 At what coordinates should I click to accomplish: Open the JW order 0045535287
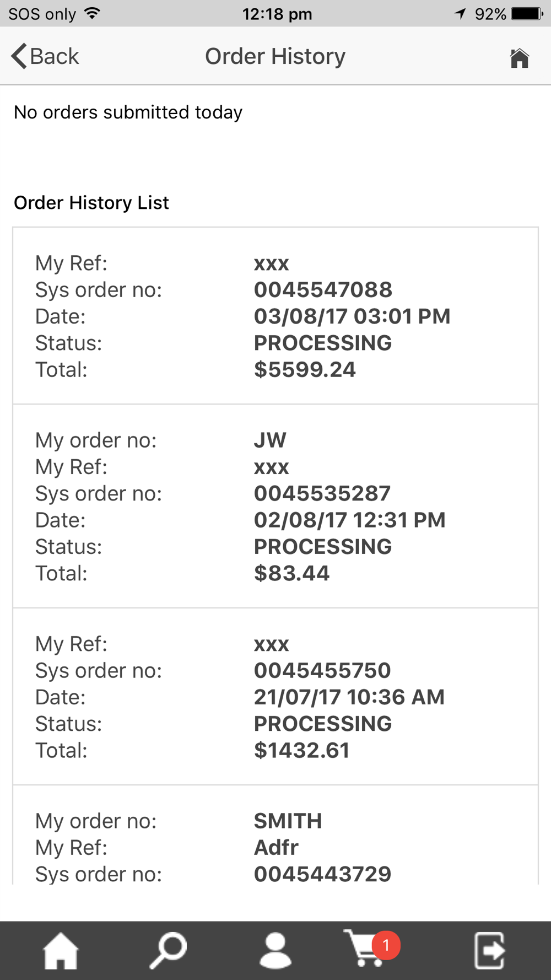(275, 507)
